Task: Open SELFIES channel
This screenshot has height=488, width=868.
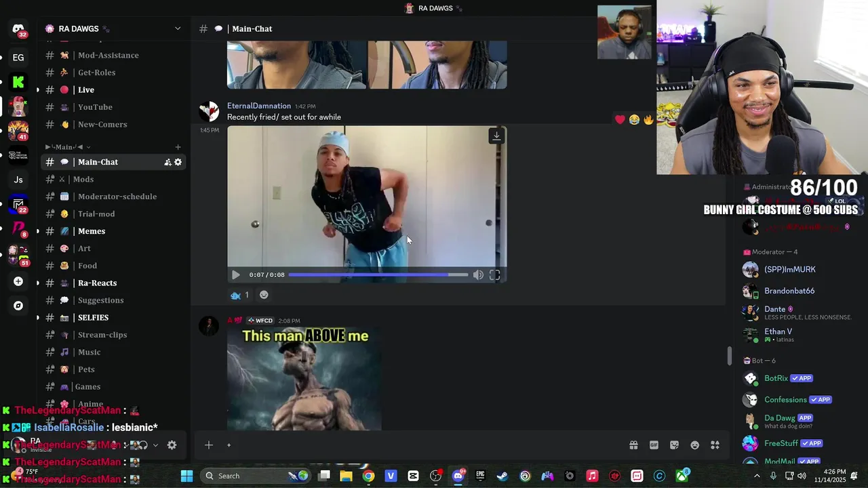Action: click(x=113, y=317)
